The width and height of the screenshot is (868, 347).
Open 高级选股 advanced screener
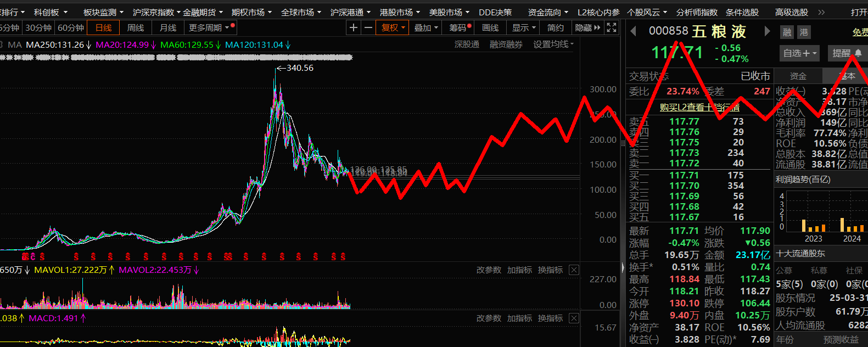(x=792, y=12)
